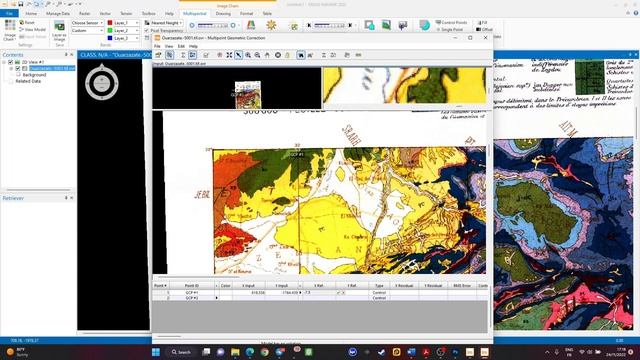Open the Edit menu in correction window
The height and width of the screenshot is (360, 640).
181,46
